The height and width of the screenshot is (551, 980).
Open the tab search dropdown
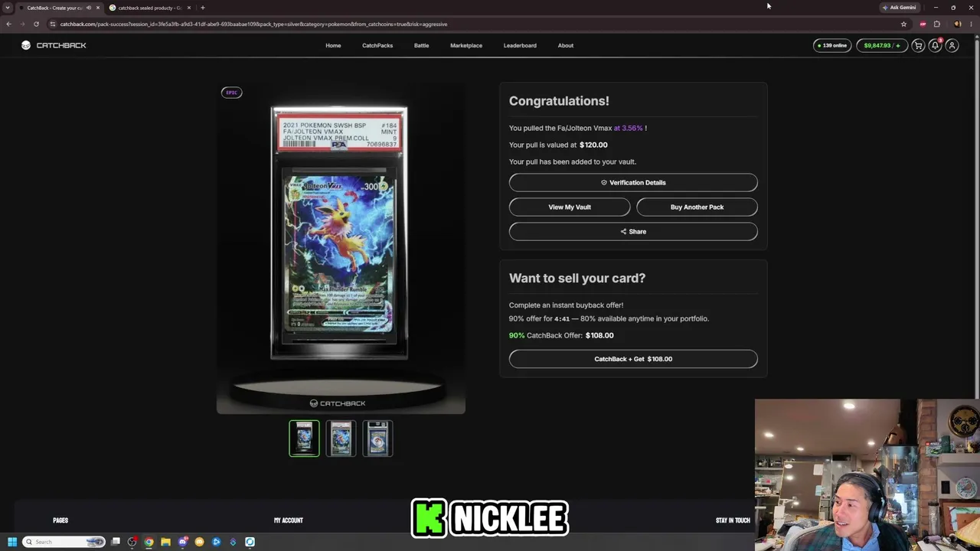click(x=8, y=8)
